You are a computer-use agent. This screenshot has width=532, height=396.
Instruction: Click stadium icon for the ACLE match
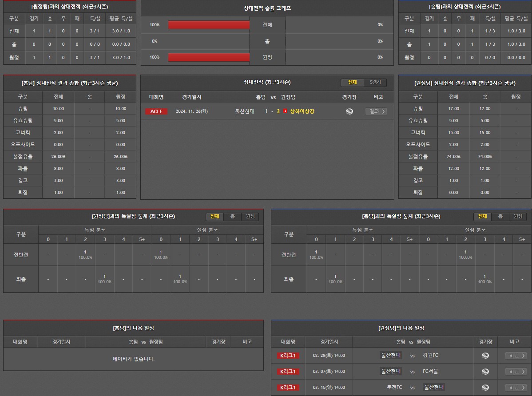[349, 111]
